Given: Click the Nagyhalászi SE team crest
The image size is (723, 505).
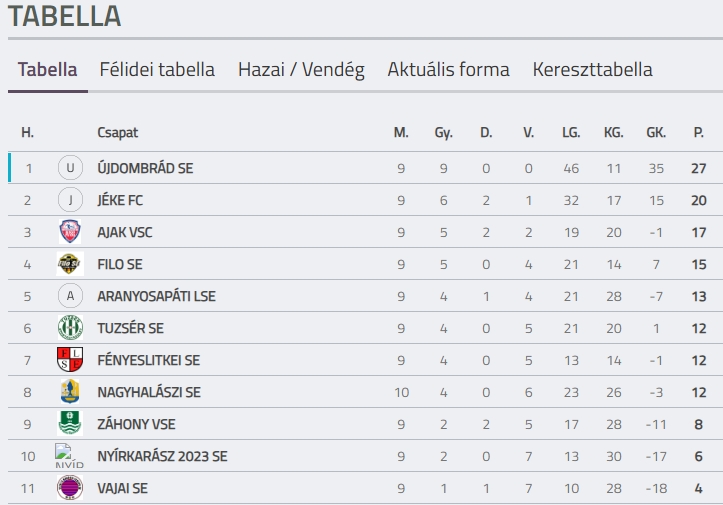Looking at the screenshot, I should pyautogui.click(x=70, y=392).
